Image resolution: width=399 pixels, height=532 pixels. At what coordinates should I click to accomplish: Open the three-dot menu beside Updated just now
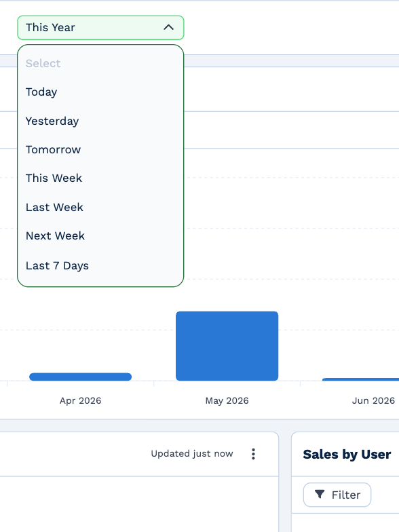[x=253, y=454]
